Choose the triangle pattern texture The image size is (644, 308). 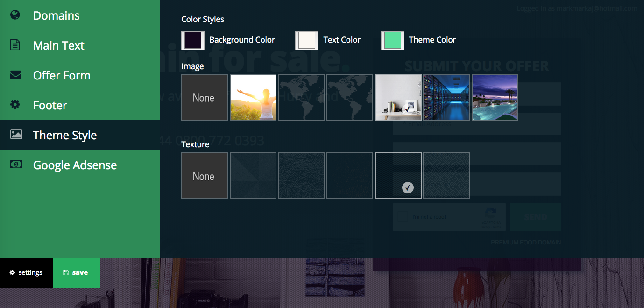253,176
